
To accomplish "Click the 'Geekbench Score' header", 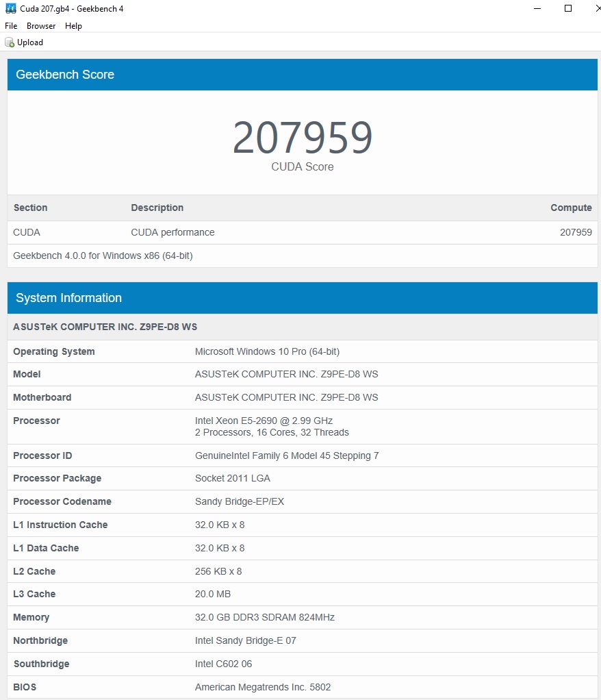I will pyautogui.click(x=65, y=75).
